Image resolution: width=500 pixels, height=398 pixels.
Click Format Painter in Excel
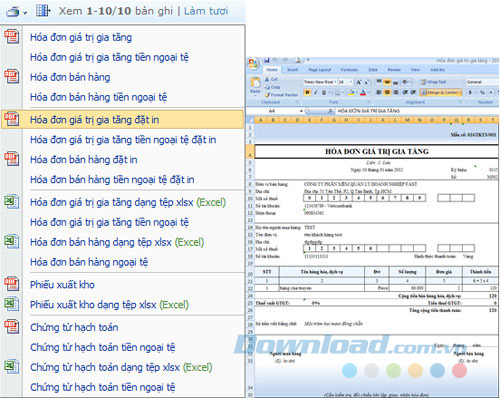[x=282, y=95]
